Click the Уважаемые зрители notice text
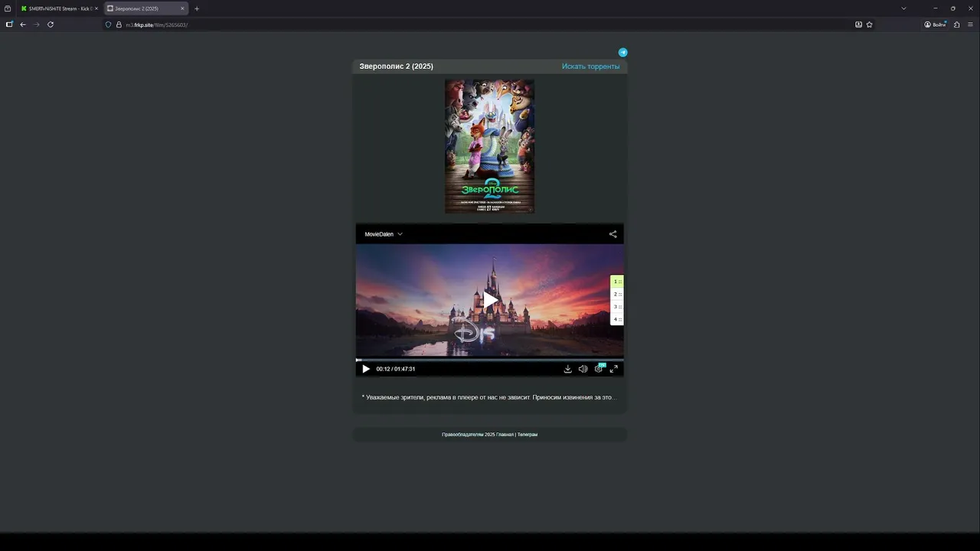980x551 pixels. click(488, 397)
